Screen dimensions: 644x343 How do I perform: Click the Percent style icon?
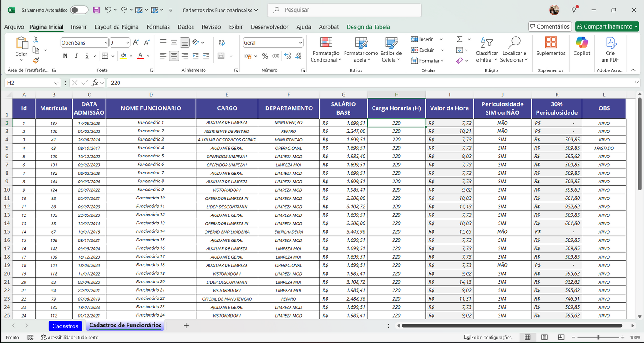tap(265, 56)
